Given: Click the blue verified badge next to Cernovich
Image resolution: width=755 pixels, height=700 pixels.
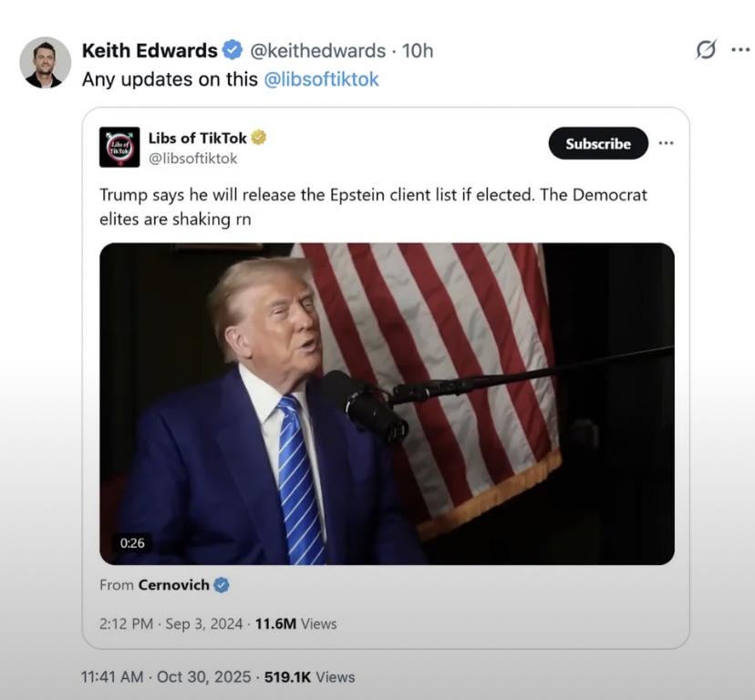Looking at the screenshot, I should 222,585.
